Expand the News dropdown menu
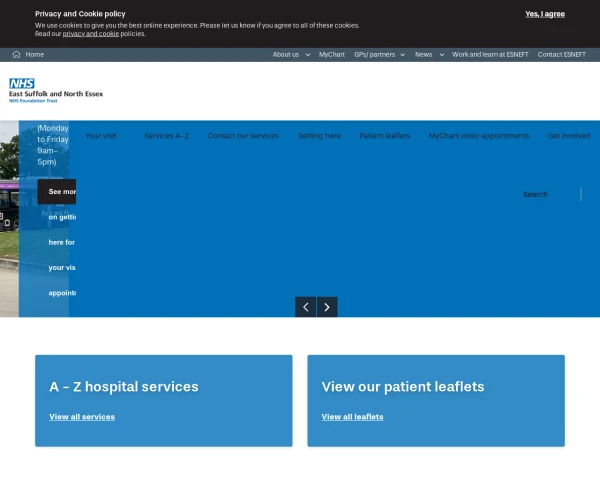This screenshot has width=600, height=480. pos(440,55)
